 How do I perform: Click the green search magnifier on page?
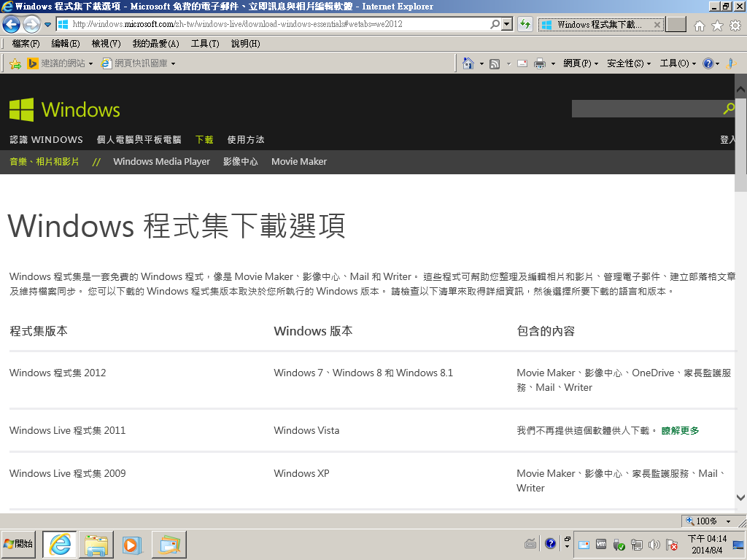729,109
